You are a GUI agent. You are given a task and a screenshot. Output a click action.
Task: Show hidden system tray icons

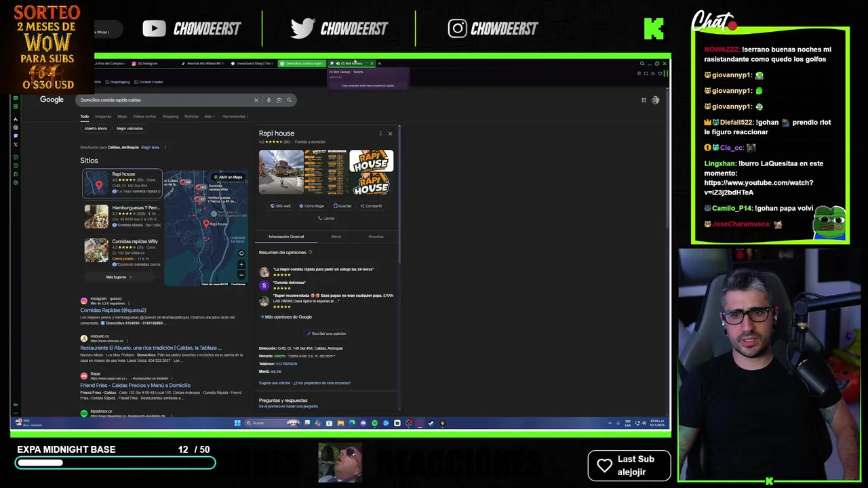609,423
